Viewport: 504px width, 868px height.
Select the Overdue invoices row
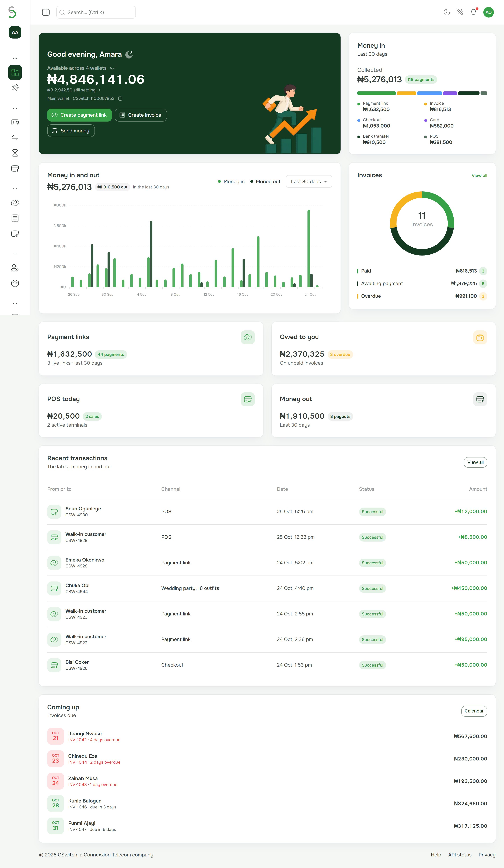[422, 296]
